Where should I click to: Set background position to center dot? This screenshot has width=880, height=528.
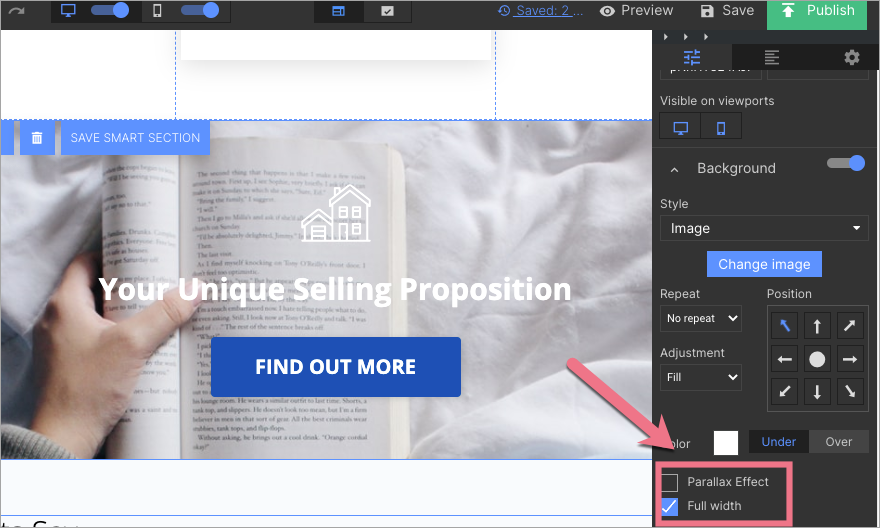tap(817, 359)
